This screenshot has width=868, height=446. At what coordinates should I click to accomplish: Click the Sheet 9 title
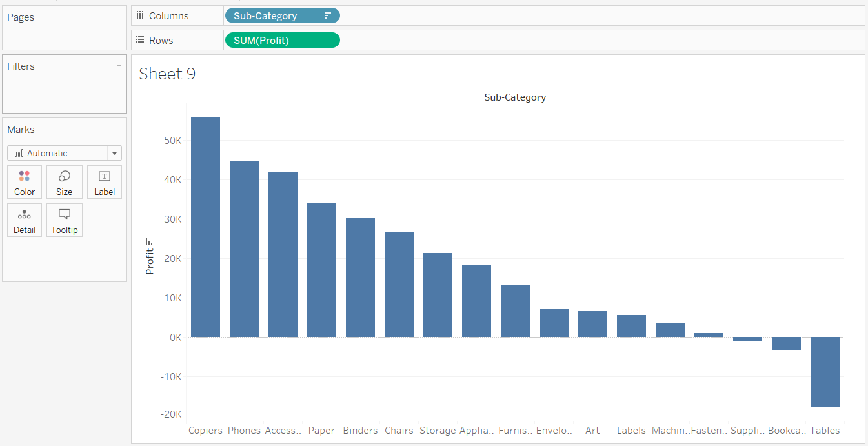pos(167,74)
